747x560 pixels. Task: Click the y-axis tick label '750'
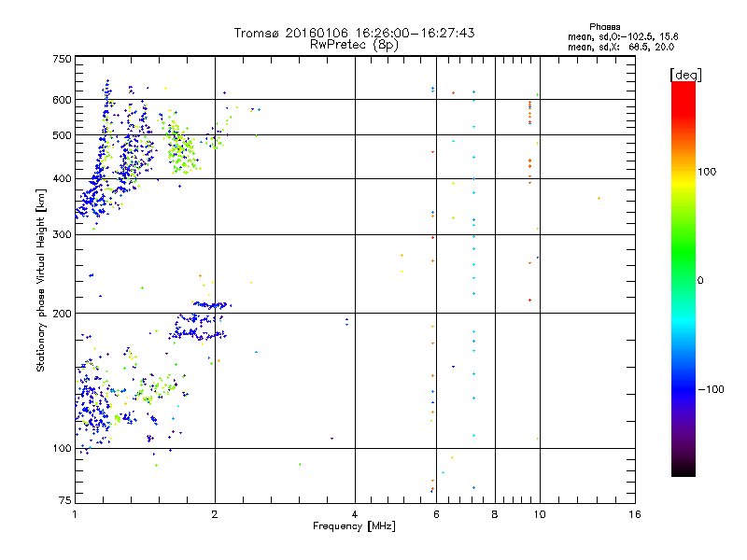[62, 59]
